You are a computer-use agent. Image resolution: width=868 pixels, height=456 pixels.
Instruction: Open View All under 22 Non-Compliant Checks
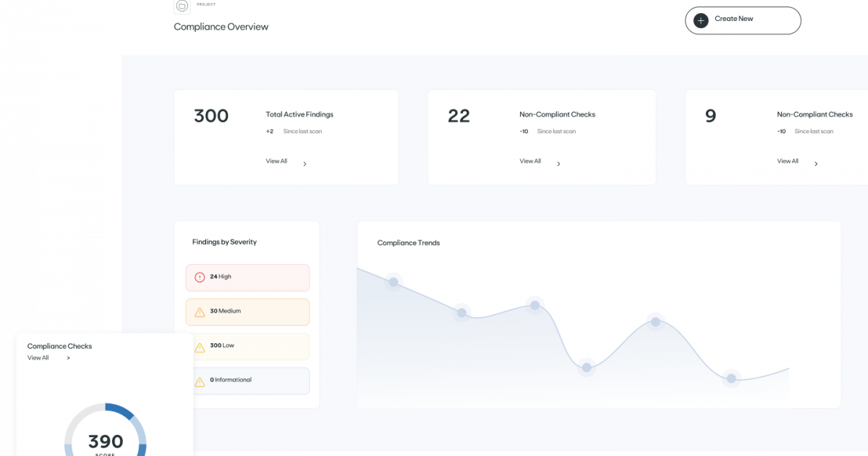coord(530,161)
